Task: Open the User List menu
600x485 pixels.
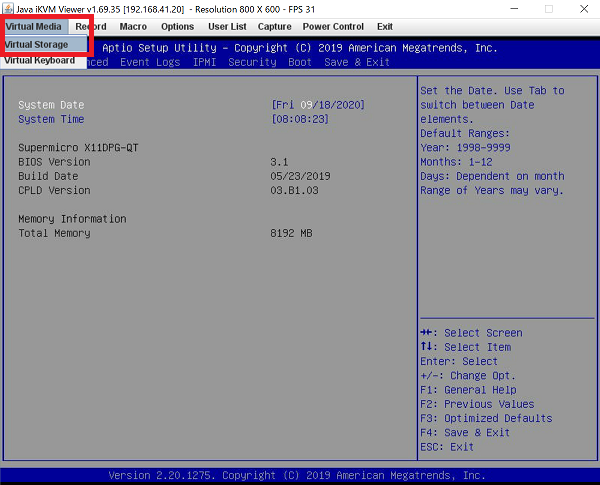Action: pos(226,26)
